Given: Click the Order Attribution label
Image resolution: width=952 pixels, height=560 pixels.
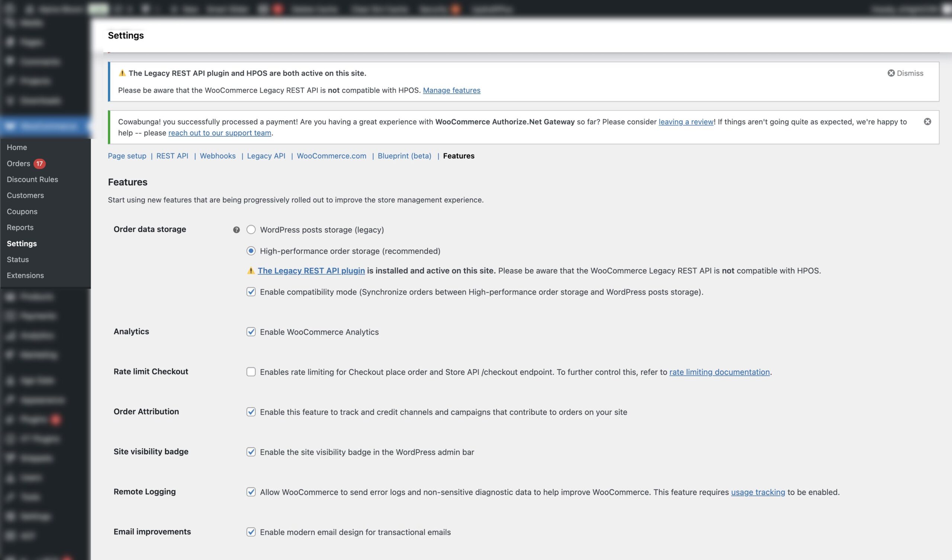Looking at the screenshot, I should point(146,412).
